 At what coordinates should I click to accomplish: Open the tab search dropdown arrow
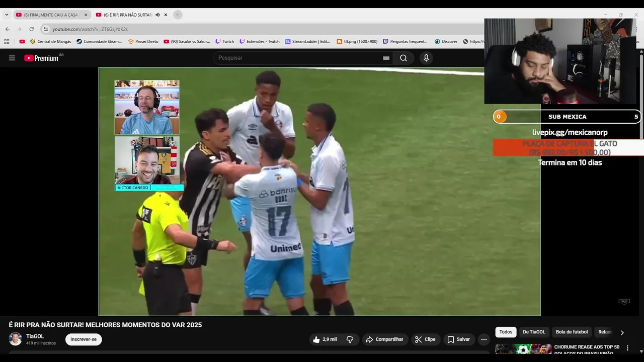pyautogui.click(x=7, y=15)
